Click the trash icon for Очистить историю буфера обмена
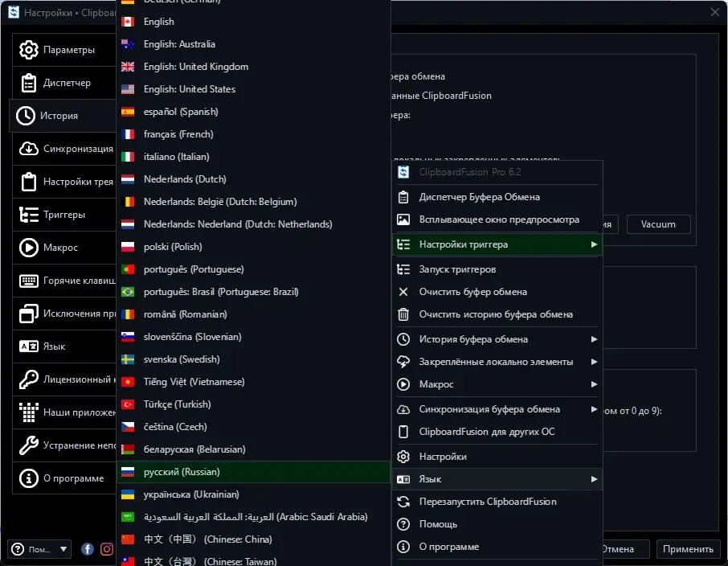Screen dimensions: 728x566 (403, 314)
